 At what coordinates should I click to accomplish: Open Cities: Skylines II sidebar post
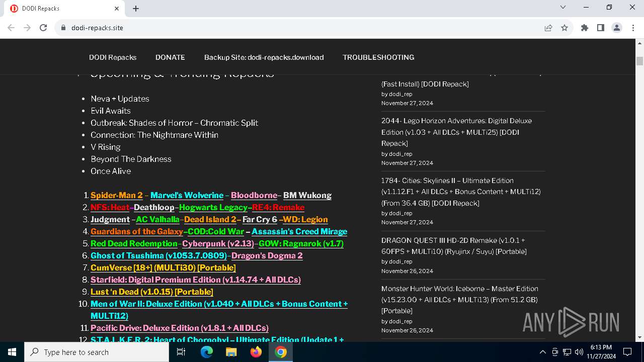click(461, 192)
